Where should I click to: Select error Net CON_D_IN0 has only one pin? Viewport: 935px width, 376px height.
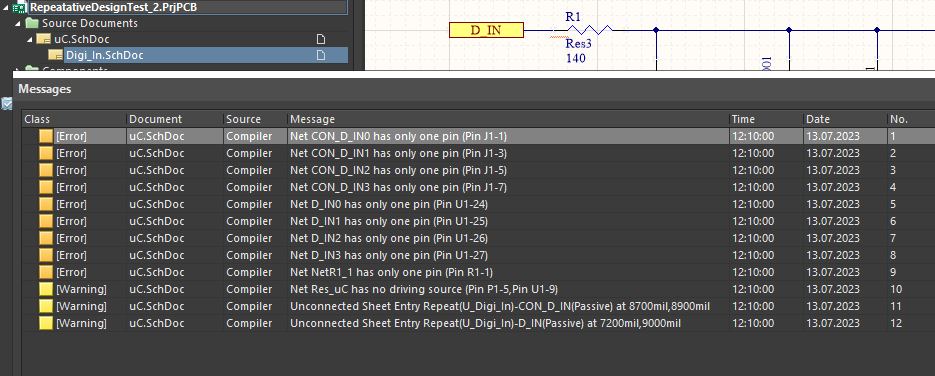point(478,136)
